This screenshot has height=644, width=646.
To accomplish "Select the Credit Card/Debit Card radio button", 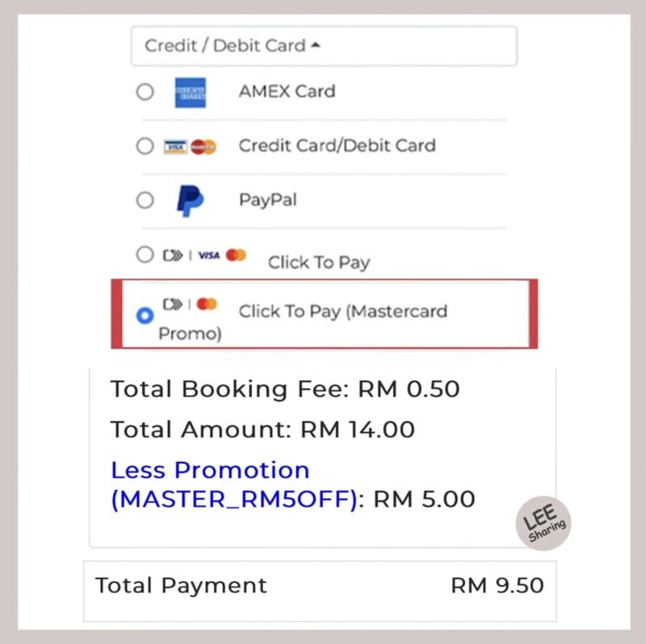I will [x=145, y=146].
